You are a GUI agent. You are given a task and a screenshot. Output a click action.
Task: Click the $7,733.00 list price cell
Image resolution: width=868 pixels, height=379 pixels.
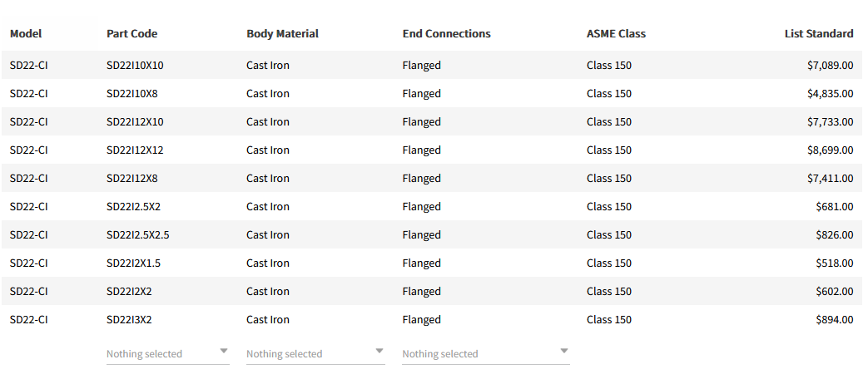click(x=830, y=122)
